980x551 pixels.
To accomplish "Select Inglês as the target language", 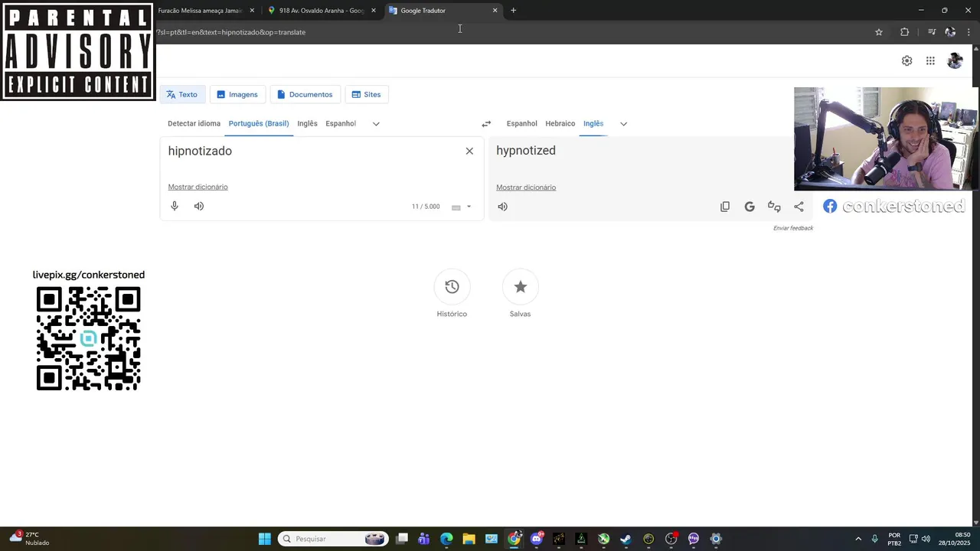I will (593, 123).
